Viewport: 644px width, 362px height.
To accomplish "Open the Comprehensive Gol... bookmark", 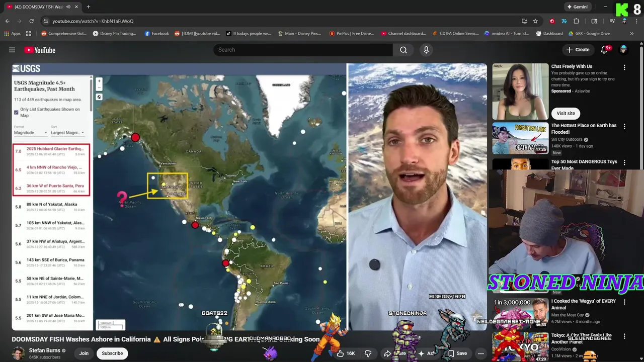I will [x=64, y=34].
